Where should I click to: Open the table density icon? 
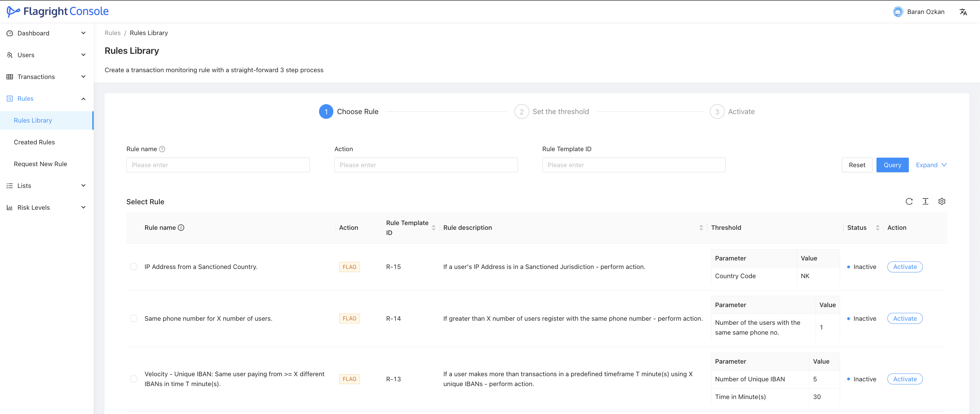(x=925, y=202)
